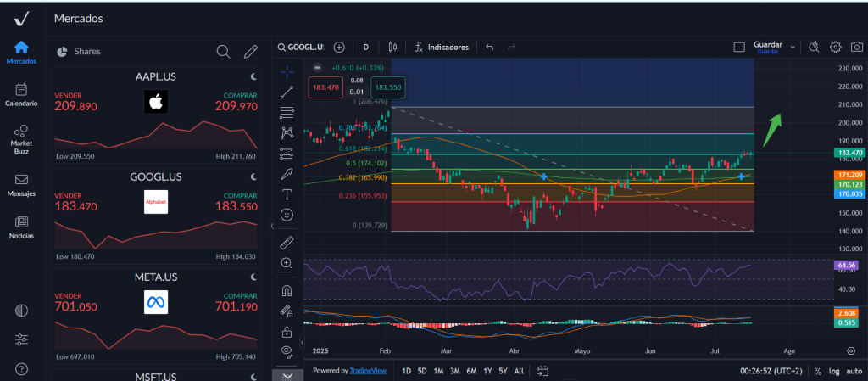The image size is (868, 381).
Task: Change the candlestick chart type
Action: (393, 47)
